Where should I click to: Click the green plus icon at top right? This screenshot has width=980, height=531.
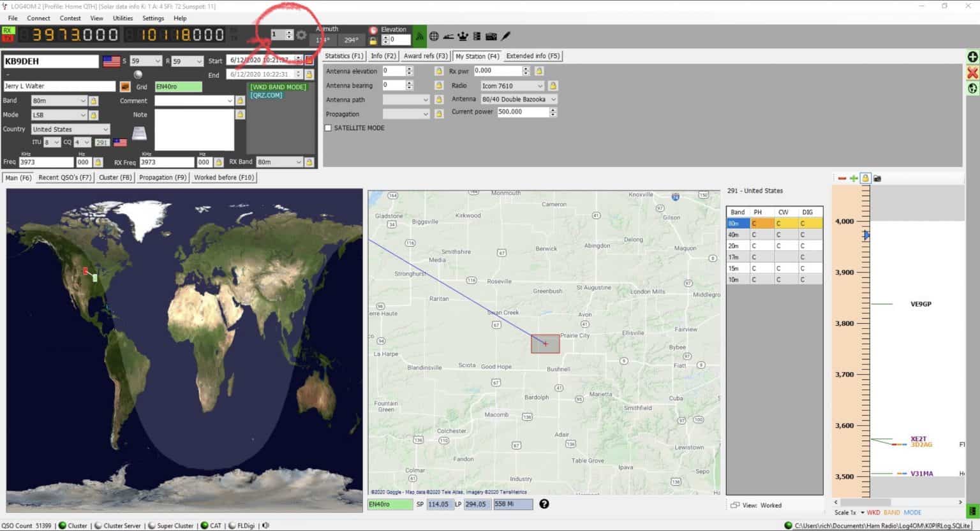coord(972,57)
